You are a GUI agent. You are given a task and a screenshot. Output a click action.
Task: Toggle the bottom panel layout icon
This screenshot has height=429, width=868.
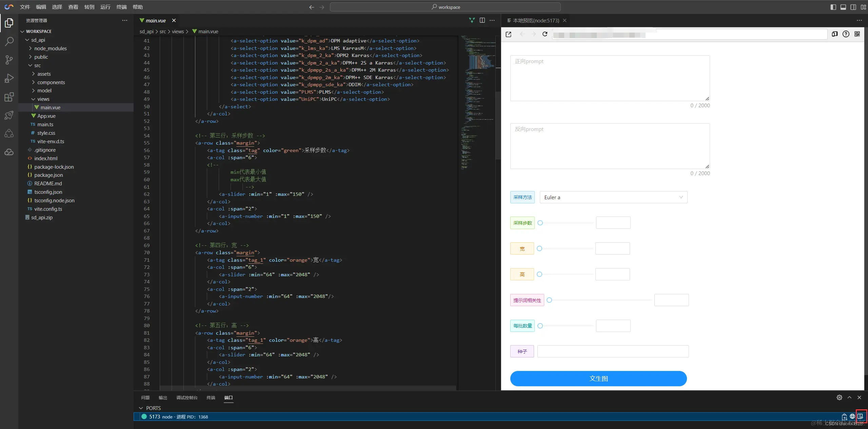coord(843,7)
